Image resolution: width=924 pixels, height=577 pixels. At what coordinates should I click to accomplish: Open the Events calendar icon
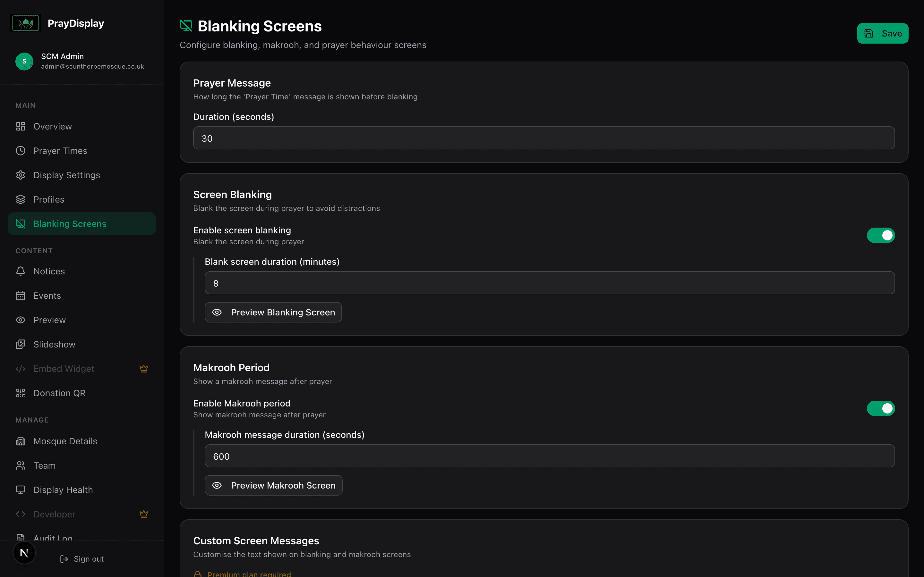21,295
